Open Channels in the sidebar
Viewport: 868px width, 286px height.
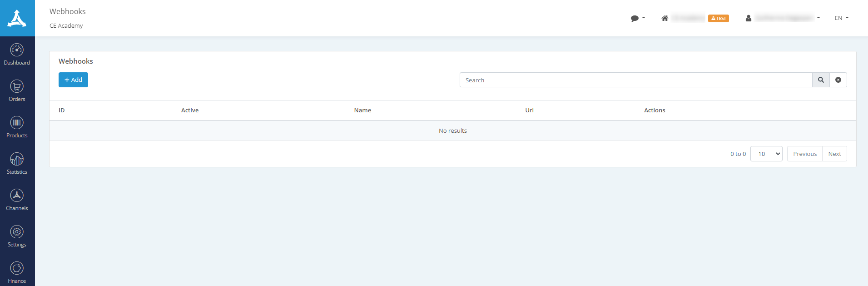pos(17,196)
